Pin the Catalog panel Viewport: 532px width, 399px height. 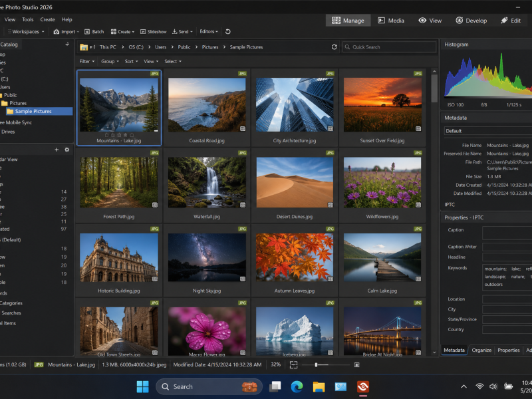67,44
